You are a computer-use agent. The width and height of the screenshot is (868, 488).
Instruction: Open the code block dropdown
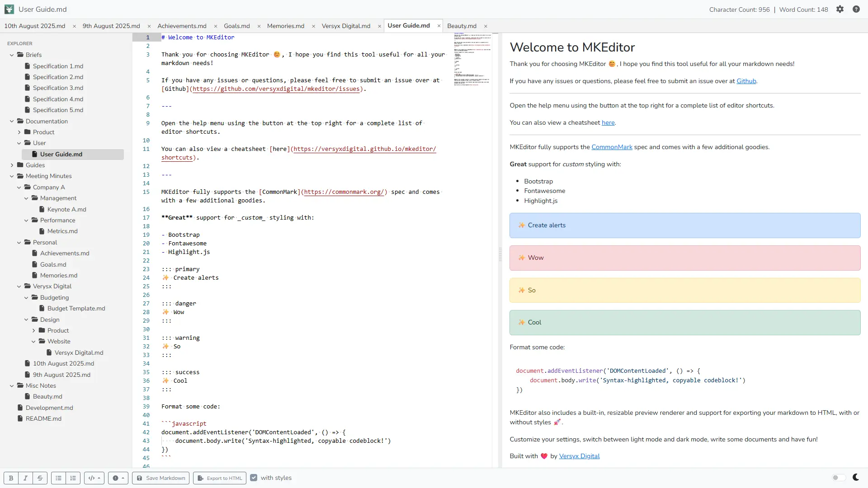coord(94,478)
